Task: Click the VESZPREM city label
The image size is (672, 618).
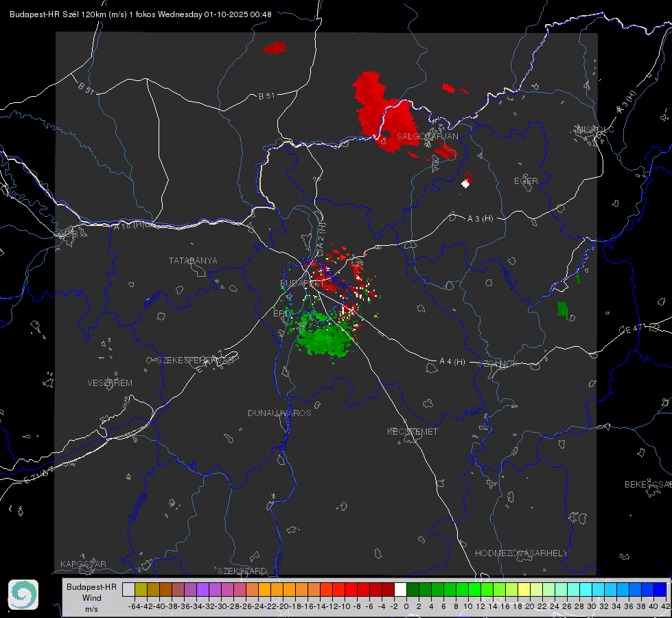Action: (110, 383)
